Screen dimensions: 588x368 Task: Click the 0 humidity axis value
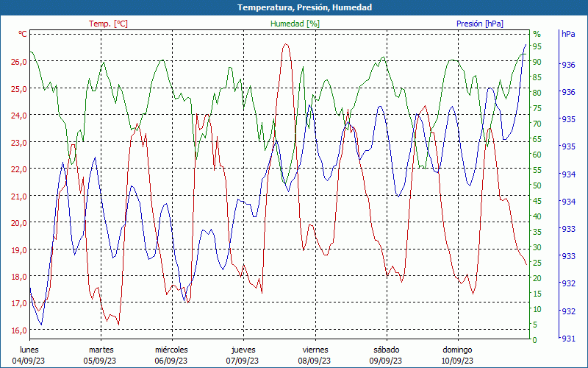(535, 340)
